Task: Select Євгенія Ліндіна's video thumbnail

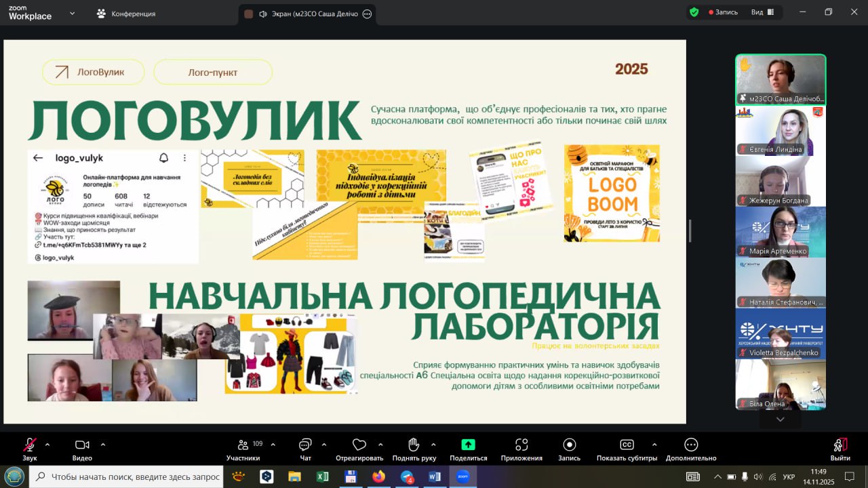Action: 781,131
